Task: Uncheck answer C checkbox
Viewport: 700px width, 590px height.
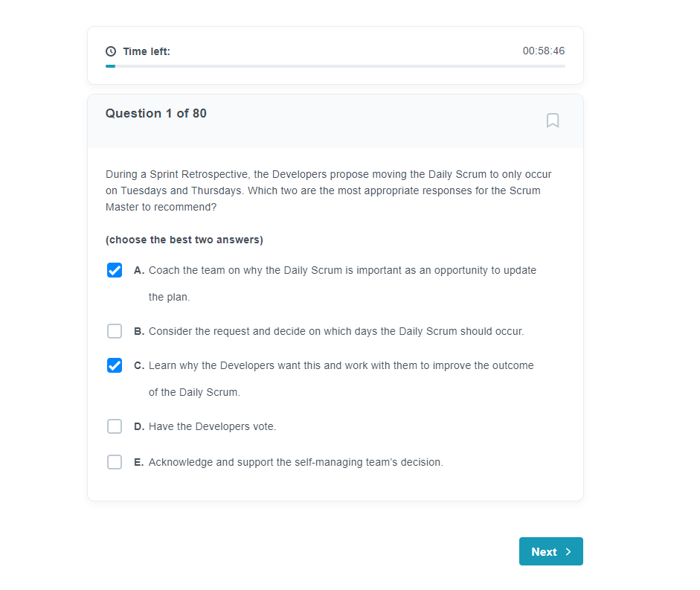Action: 115,365
